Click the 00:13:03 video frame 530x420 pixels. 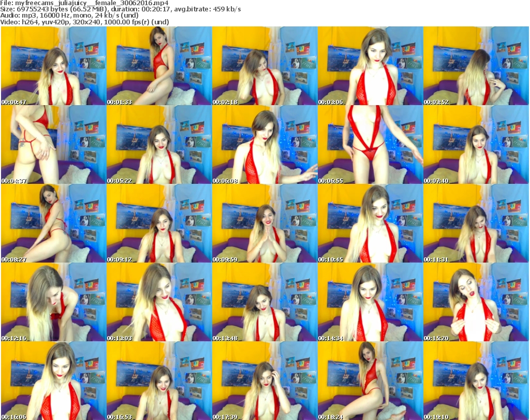pyautogui.click(x=159, y=302)
